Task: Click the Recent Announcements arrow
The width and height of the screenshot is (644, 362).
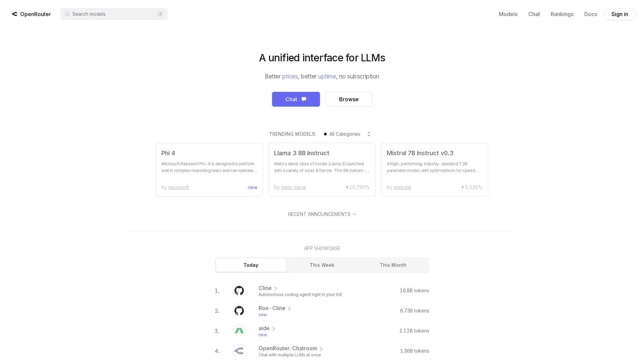Action: pos(354,214)
